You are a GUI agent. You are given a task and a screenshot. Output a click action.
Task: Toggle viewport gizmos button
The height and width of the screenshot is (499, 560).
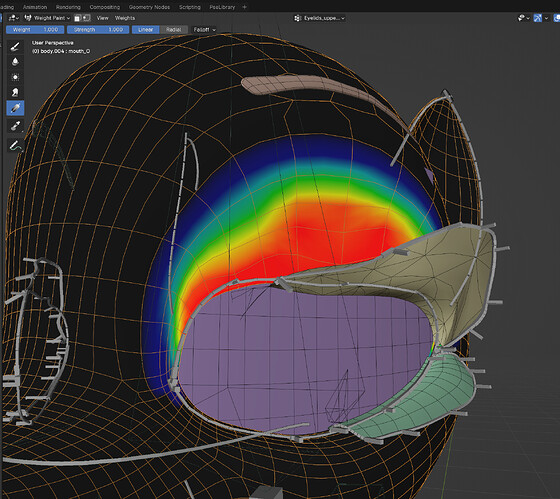(538, 18)
